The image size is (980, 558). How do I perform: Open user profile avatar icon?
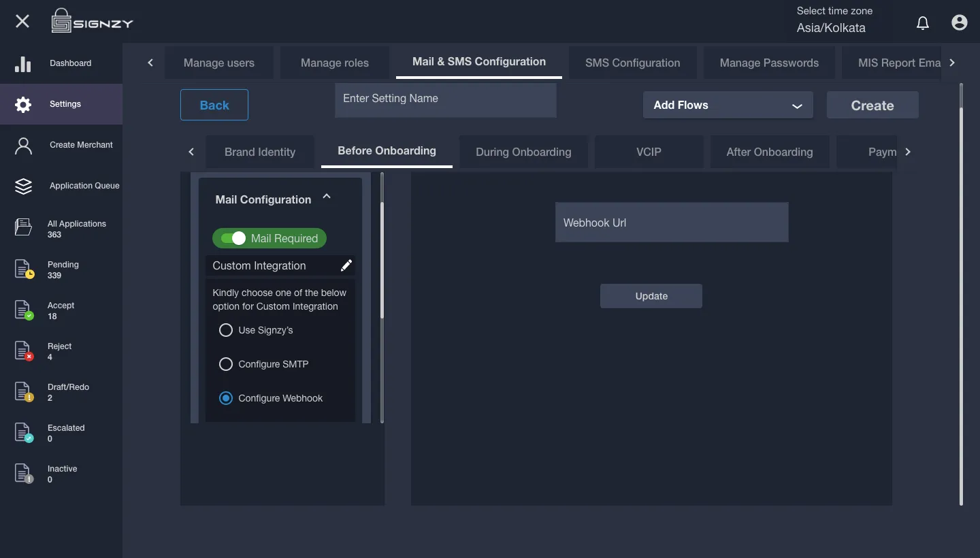point(960,22)
